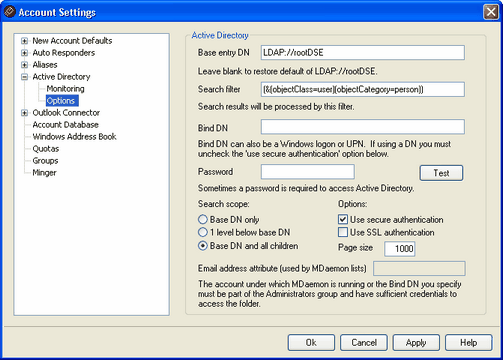
Task: Open Account Database settings
Action: click(x=65, y=125)
